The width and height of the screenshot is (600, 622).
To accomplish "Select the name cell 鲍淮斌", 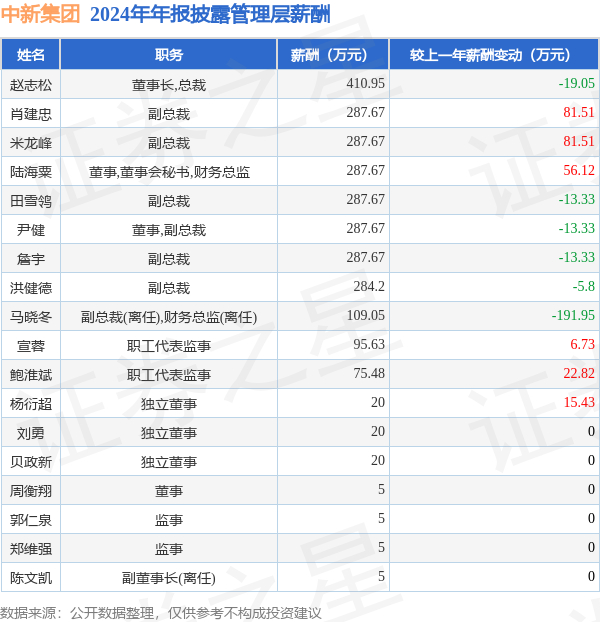I will (x=31, y=375).
